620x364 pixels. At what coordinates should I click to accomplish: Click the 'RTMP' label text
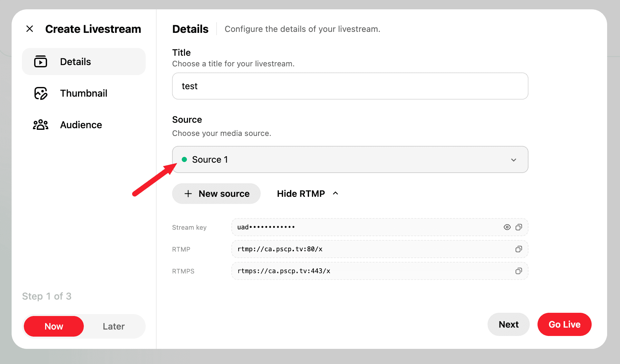point(181,249)
